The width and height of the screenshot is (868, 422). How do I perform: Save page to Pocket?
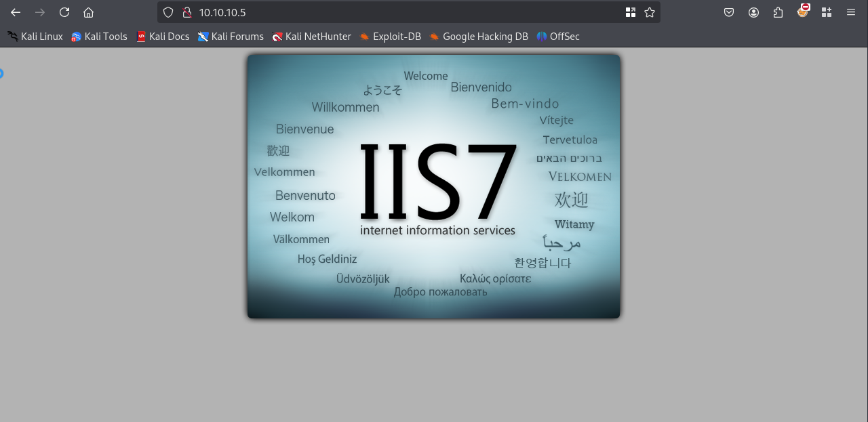coord(729,12)
